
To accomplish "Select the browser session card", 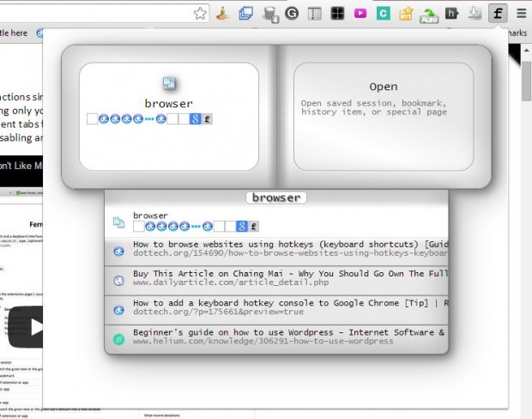I will coord(169,116).
